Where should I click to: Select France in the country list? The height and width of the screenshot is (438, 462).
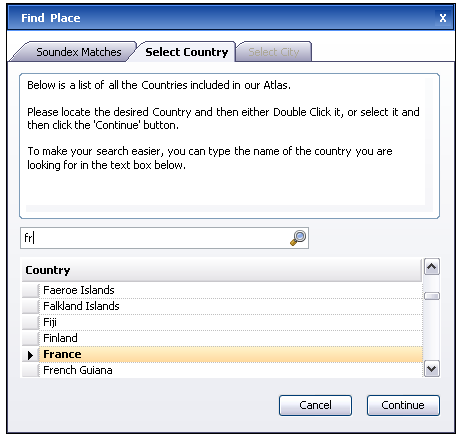pos(231,354)
